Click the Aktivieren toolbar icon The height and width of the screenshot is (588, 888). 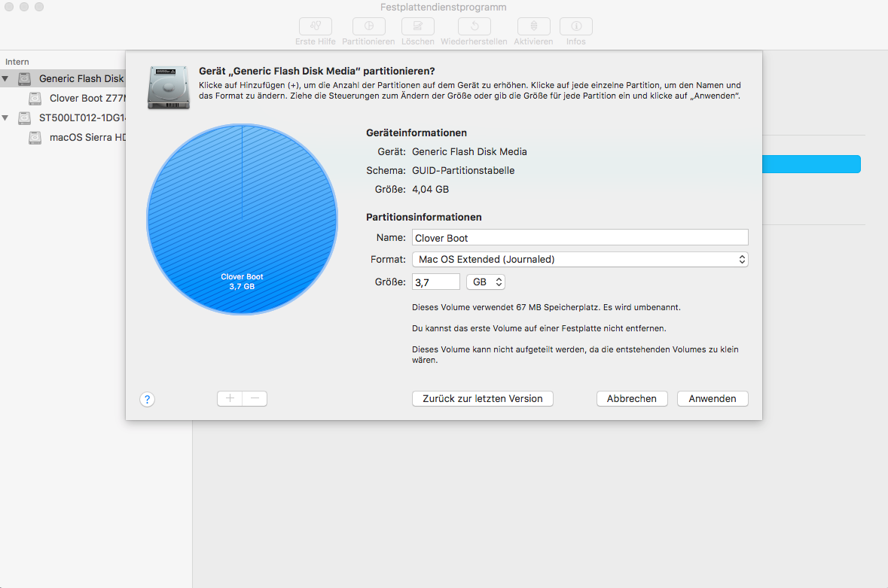point(533,26)
